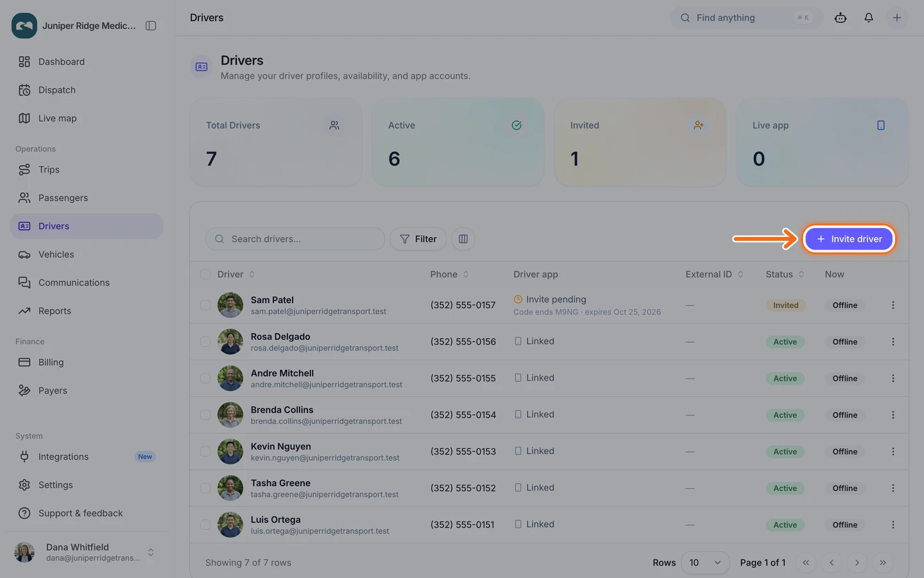Viewport: 924px width, 578px height.
Task: Open Support & feedback
Action: (87, 513)
